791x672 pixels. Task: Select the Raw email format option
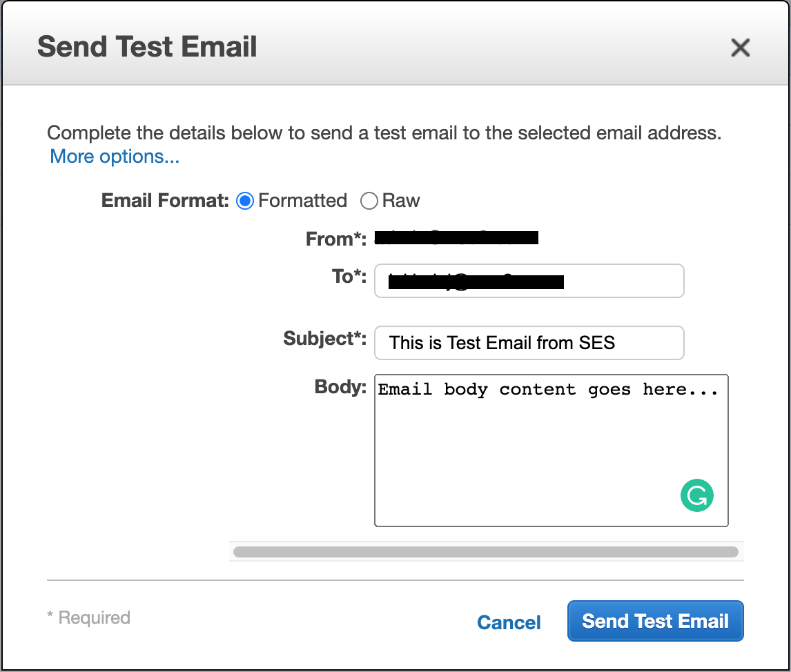[369, 201]
